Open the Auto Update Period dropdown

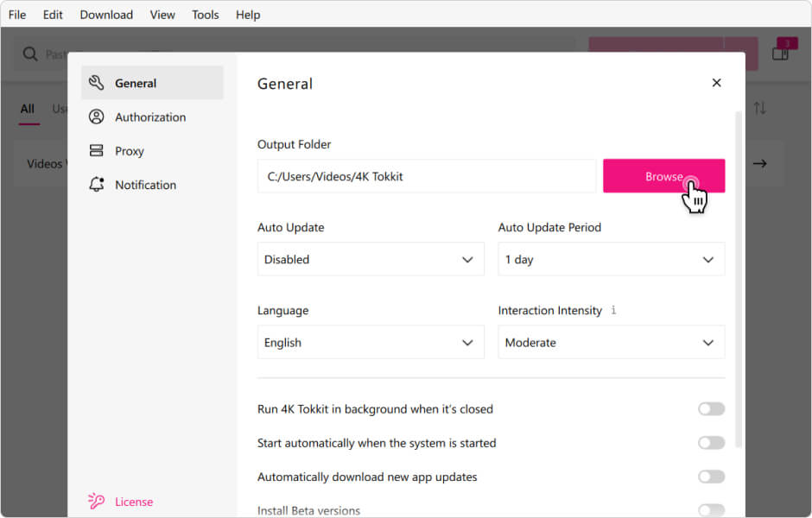tap(611, 259)
